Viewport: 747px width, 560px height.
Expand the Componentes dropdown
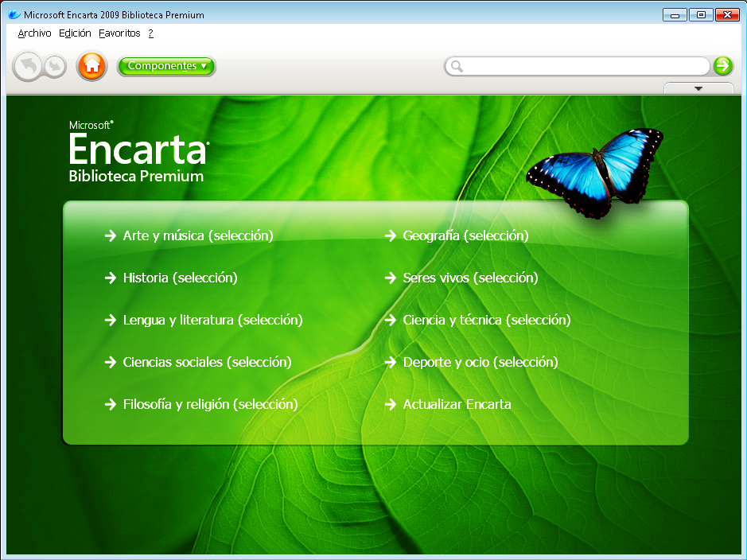click(166, 66)
